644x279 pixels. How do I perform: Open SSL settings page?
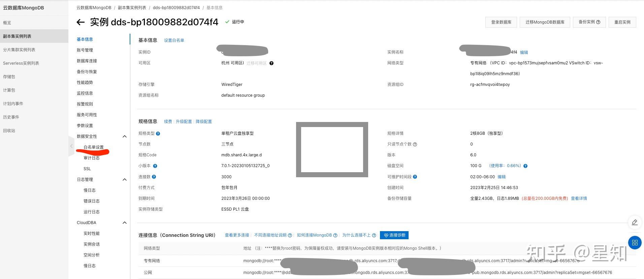87,169
